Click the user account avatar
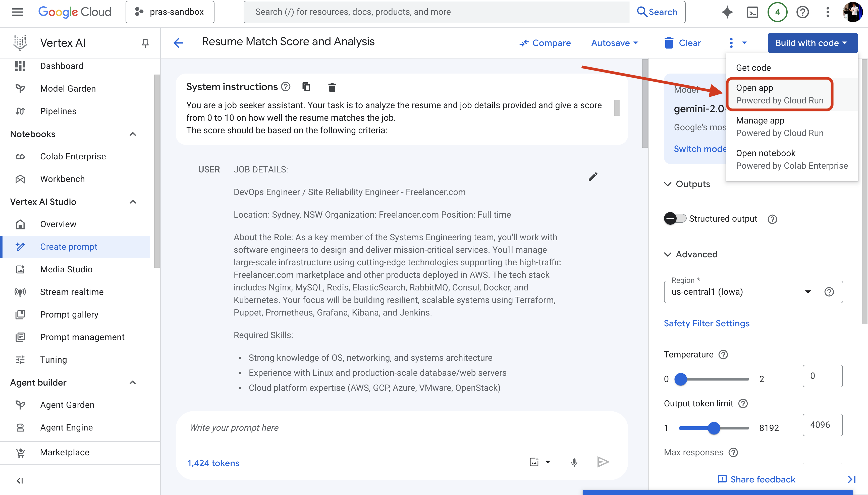Viewport: 868px width, 495px height. [852, 12]
